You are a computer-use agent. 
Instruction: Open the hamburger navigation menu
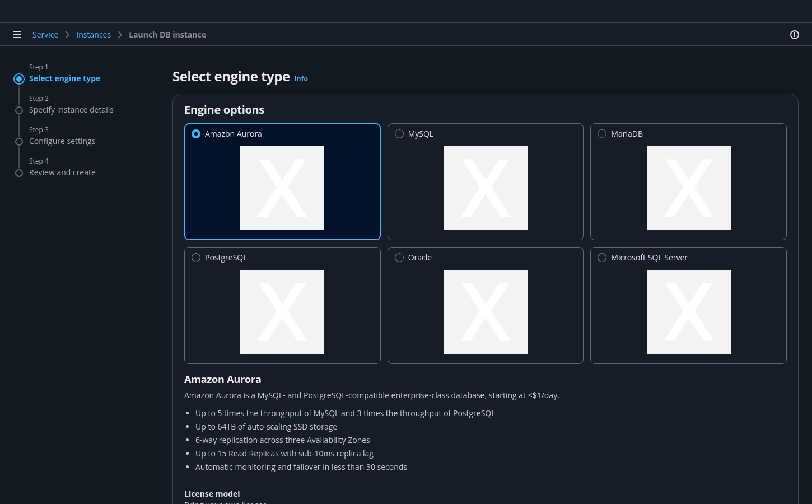(17, 35)
